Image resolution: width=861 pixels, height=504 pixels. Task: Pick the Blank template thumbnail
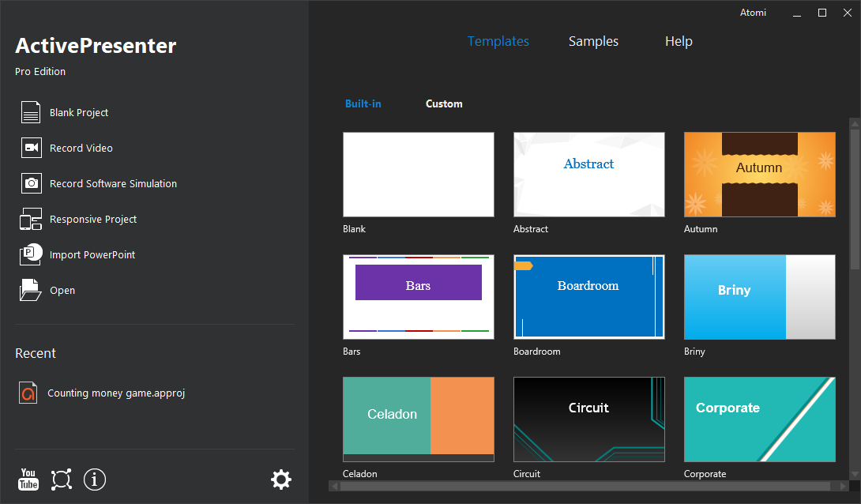click(419, 175)
